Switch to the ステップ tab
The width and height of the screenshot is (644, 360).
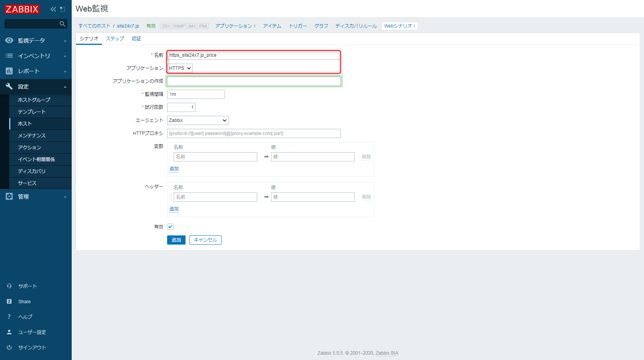coord(115,38)
